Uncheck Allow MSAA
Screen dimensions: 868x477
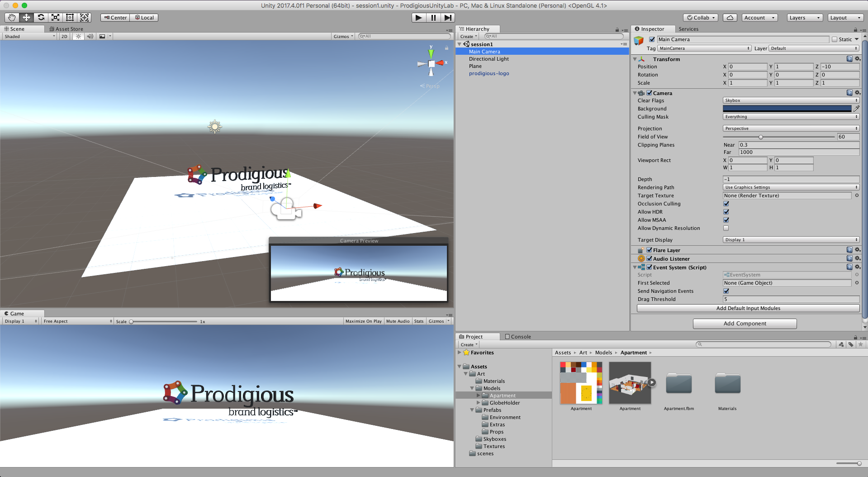(726, 220)
